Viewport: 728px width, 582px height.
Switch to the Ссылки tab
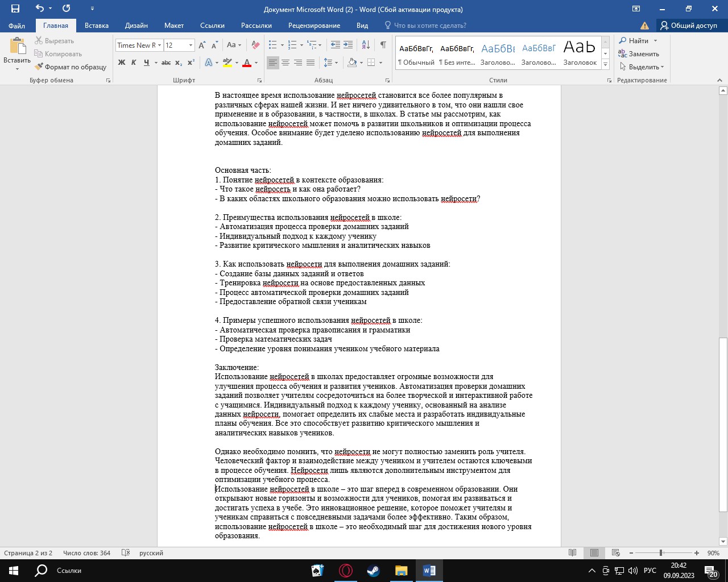(x=212, y=26)
